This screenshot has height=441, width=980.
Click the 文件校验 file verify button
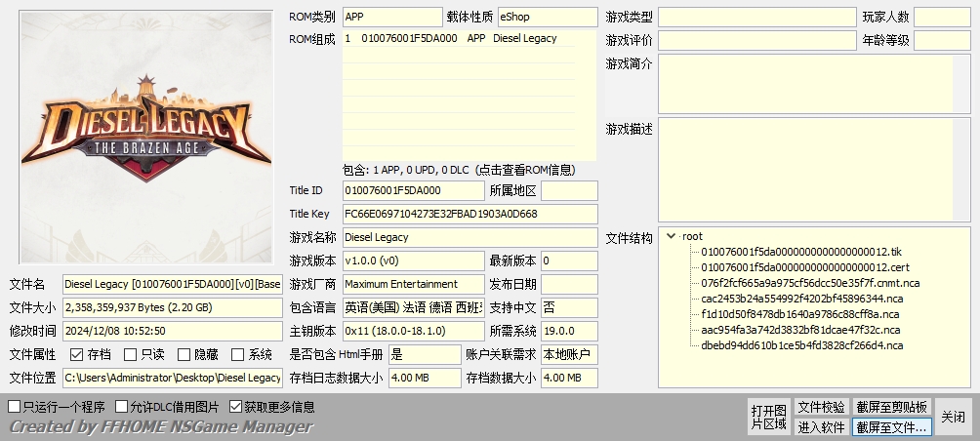point(821,407)
